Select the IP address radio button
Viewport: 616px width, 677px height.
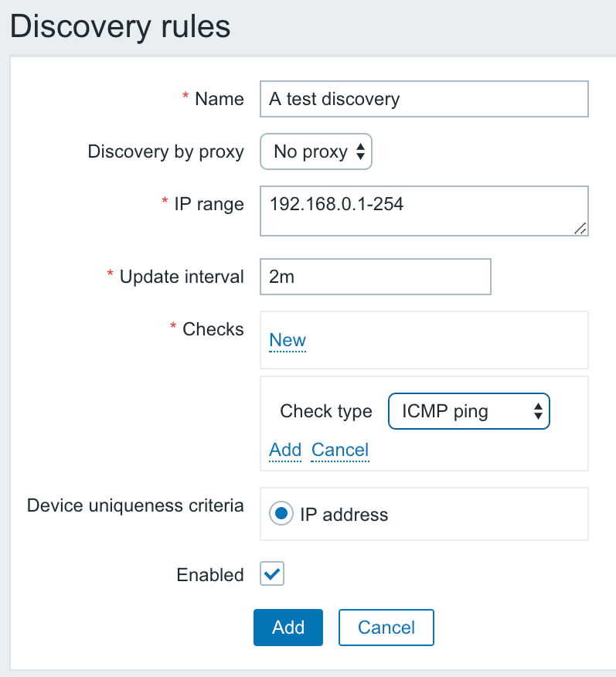[281, 514]
